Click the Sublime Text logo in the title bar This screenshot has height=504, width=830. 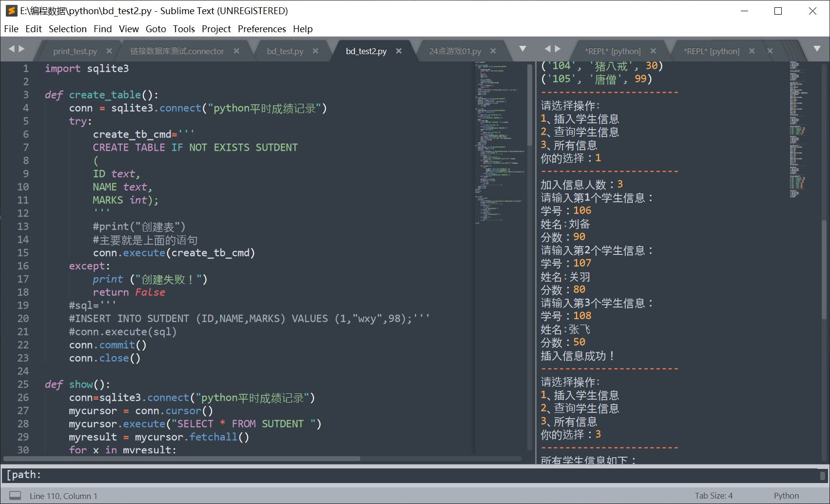[x=11, y=11]
